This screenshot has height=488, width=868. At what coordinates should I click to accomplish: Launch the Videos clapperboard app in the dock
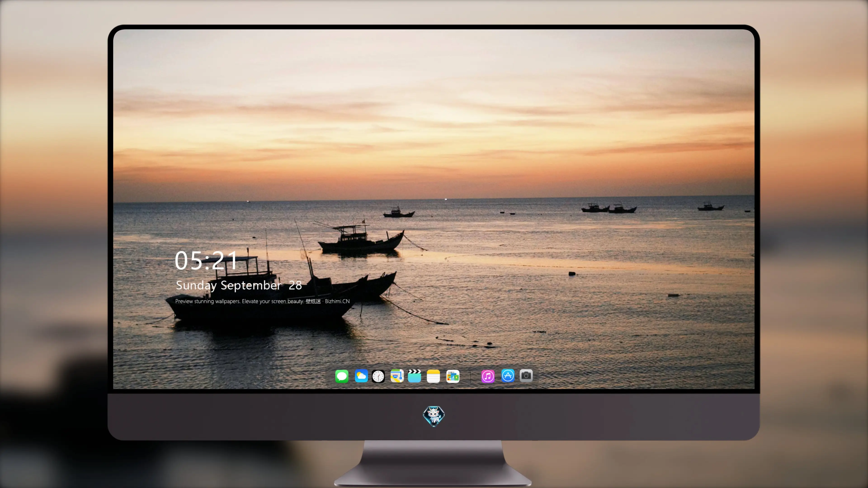(415, 376)
